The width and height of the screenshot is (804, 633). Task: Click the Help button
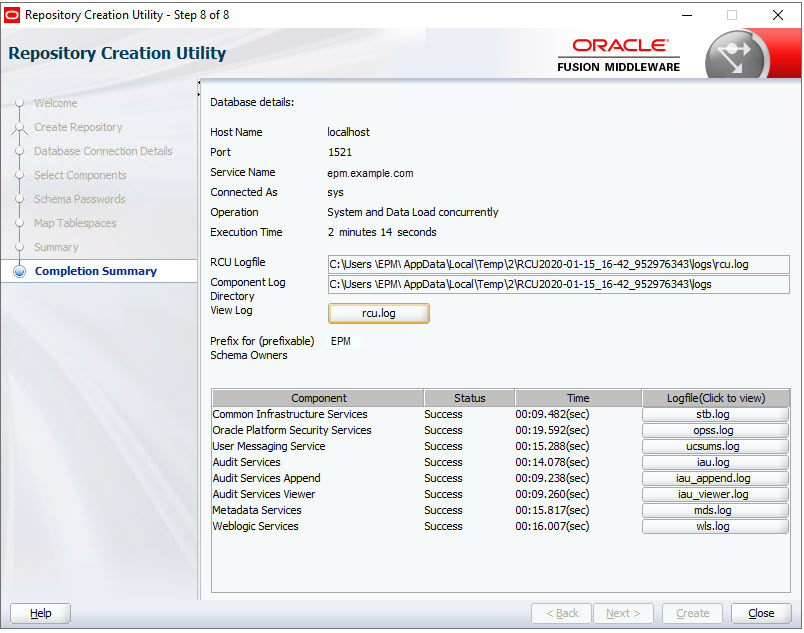pyautogui.click(x=41, y=613)
